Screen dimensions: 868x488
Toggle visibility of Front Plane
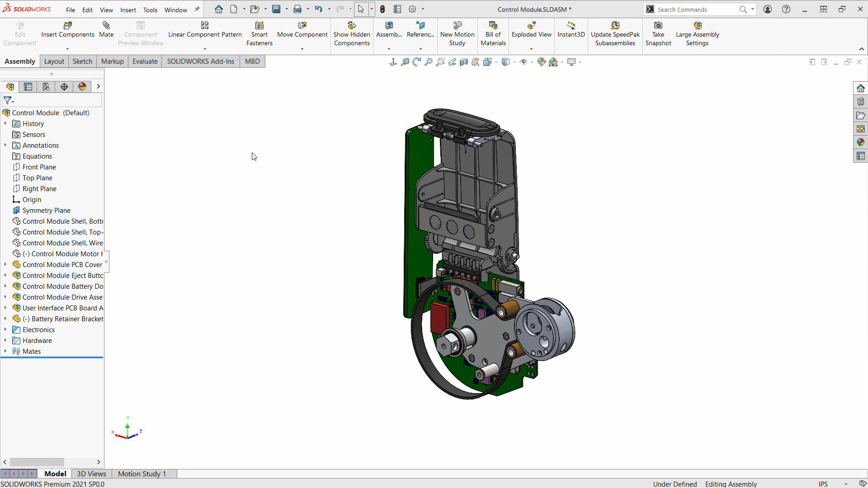[x=39, y=167]
